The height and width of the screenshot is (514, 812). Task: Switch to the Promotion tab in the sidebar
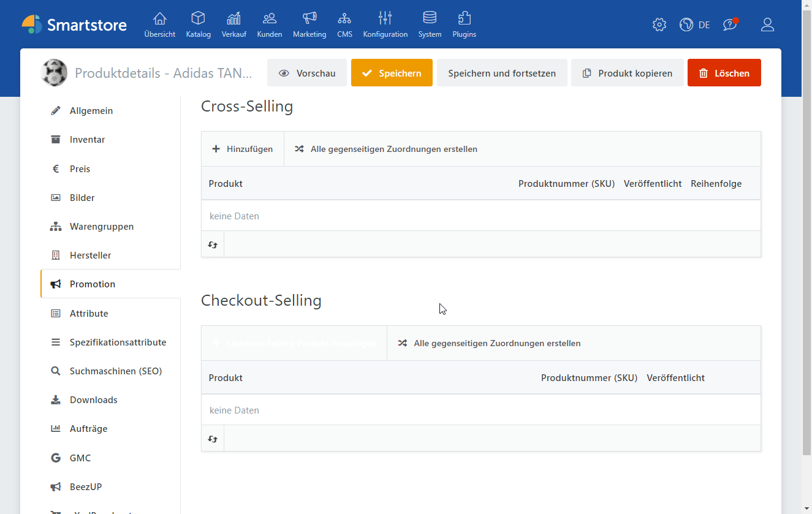pos(94,284)
